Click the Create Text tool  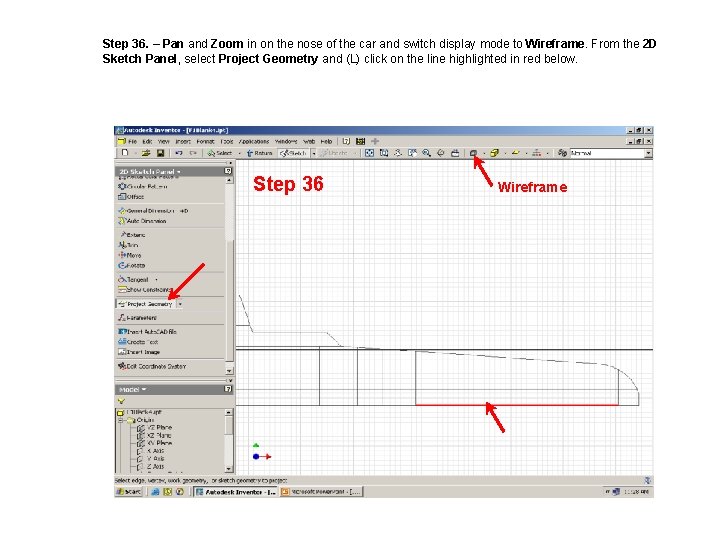(138, 342)
